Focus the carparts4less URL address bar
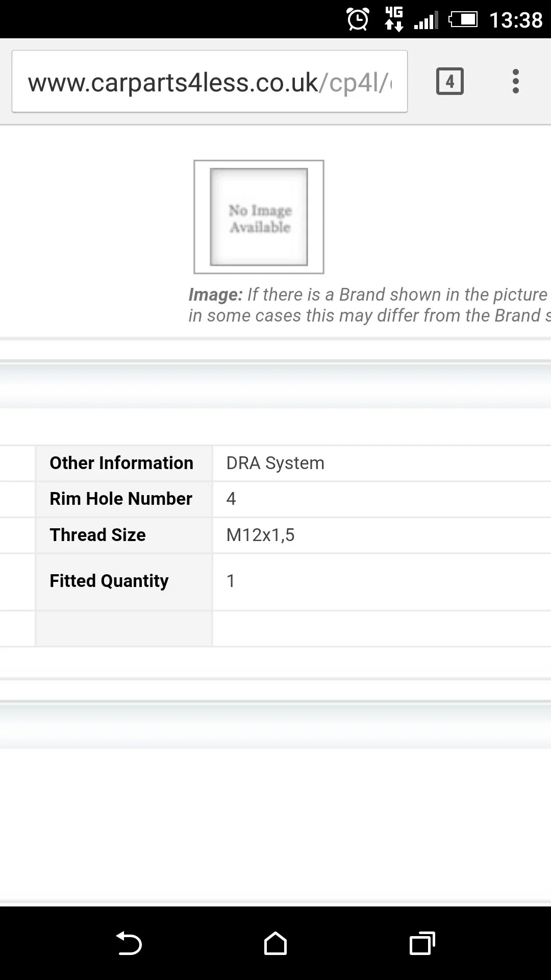 click(210, 81)
